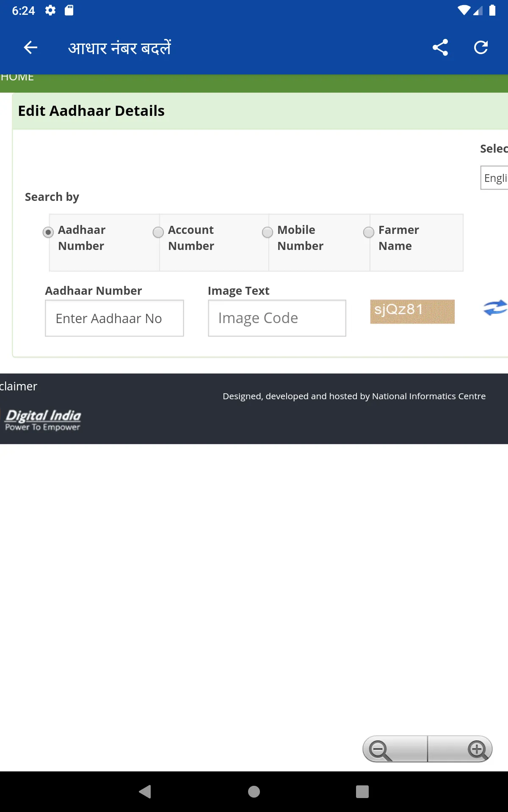Screen dimensions: 508x812
Task: Tap the zoom out magnifier button
Action: 395,749
